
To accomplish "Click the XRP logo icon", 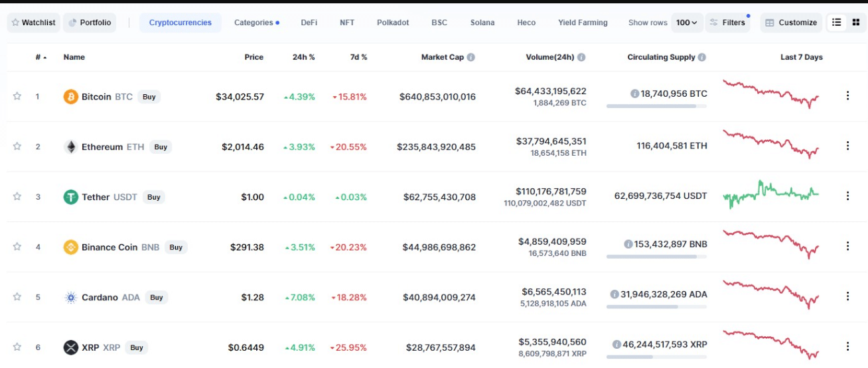I will [70, 347].
